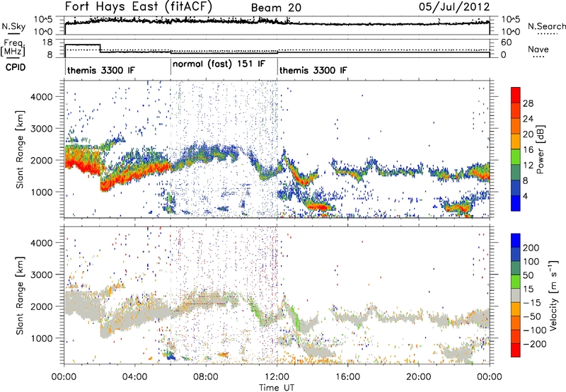Click the gray band of the velocity color bar
Image resolution: width=566 pixels, height=392 pixels.
pyautogui.click(x=516, y=295)
